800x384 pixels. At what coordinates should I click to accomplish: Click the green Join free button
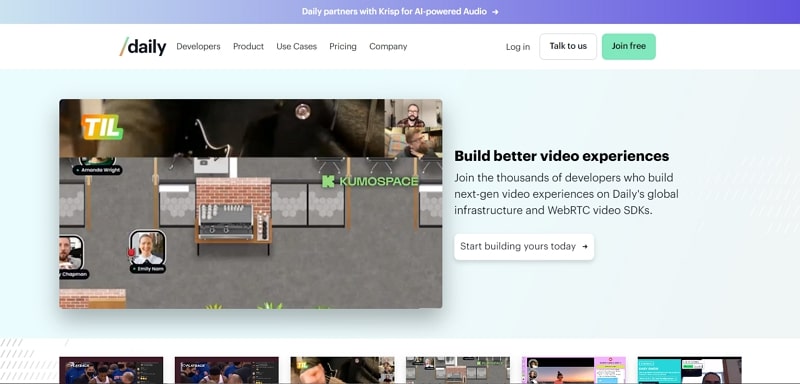[629, 46]
